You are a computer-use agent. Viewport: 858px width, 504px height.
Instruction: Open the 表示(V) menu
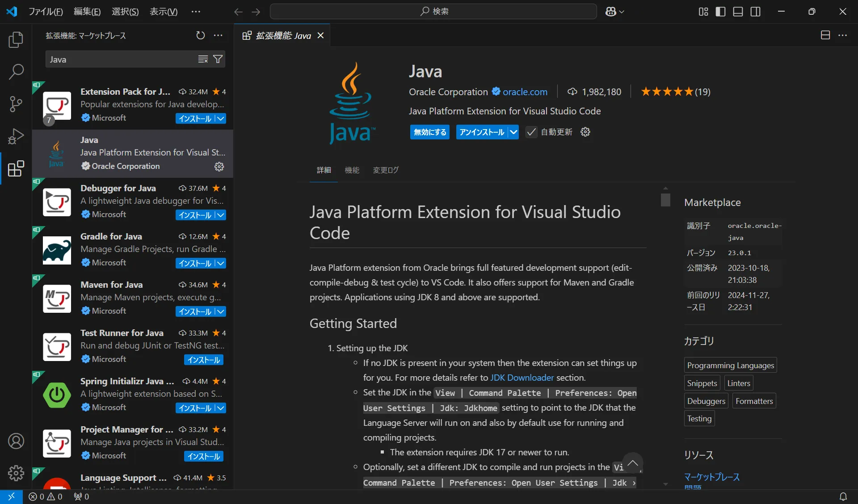(x=164, y=12)
